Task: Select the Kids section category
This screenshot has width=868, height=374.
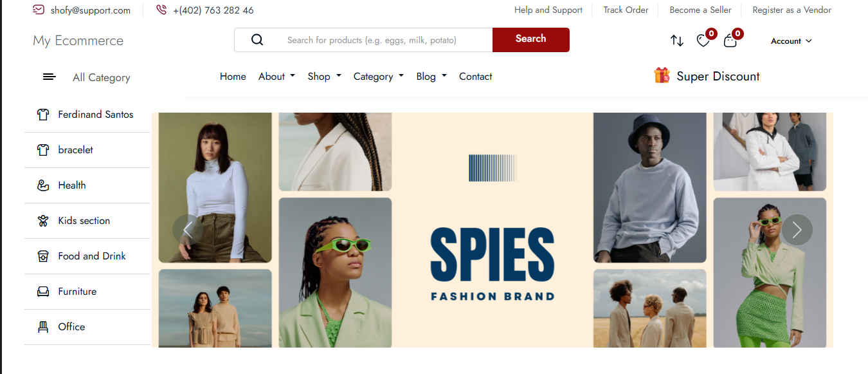Action: pyautogui.click(x=84, y=221)
